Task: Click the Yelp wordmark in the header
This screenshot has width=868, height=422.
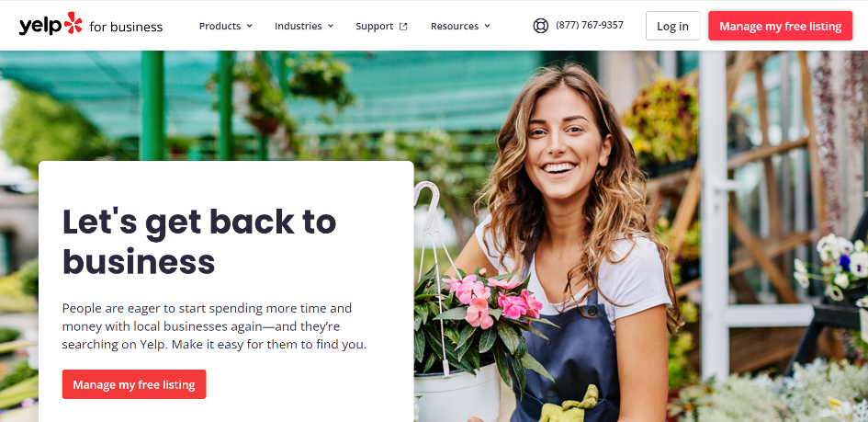Action: [39, 26]
